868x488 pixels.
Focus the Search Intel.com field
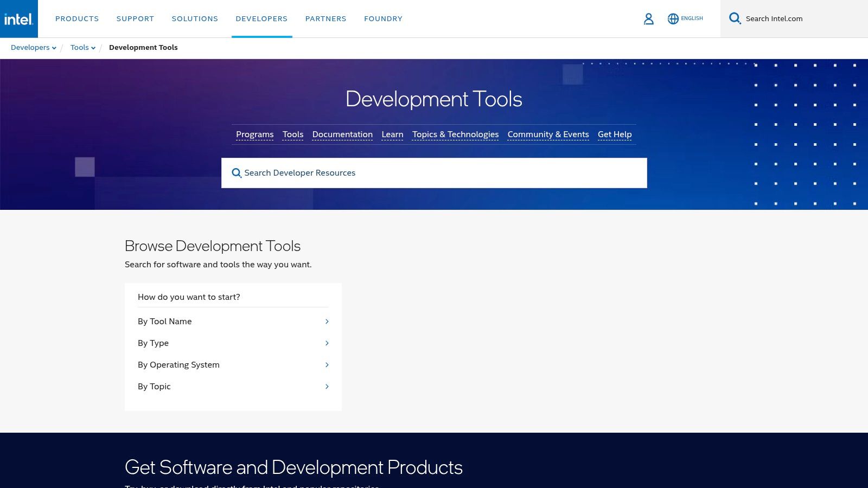pos(794,18)
